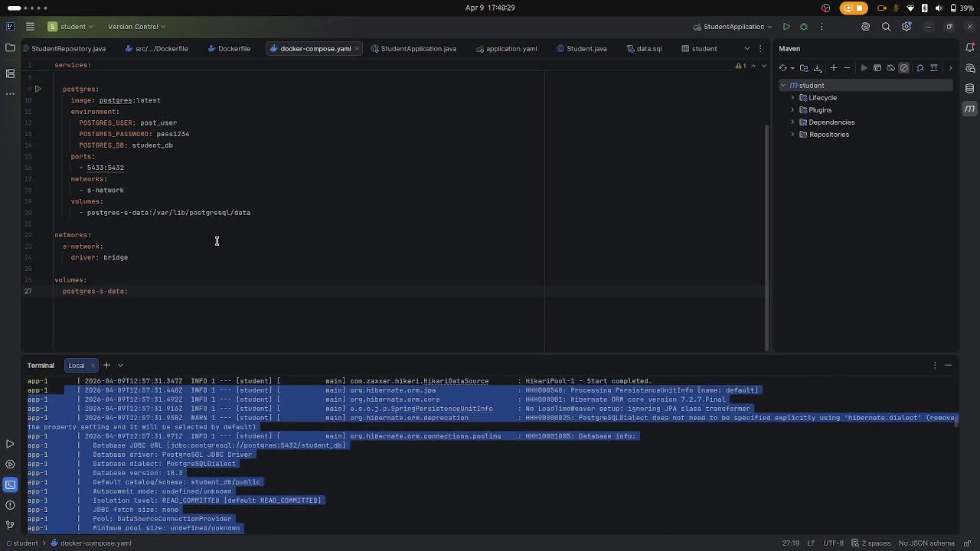Expand the Lifecycle node in Maven
The image size is (980, 551).
[793, 98]
